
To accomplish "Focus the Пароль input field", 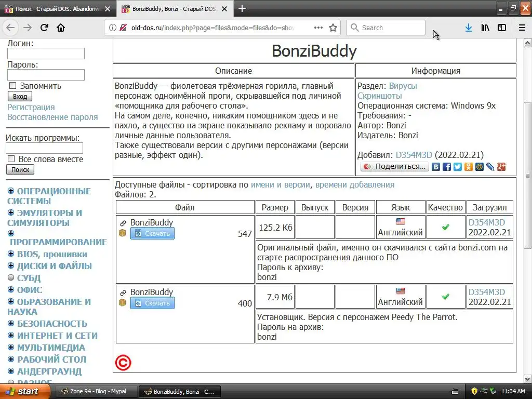I will (x=46, y=75).
